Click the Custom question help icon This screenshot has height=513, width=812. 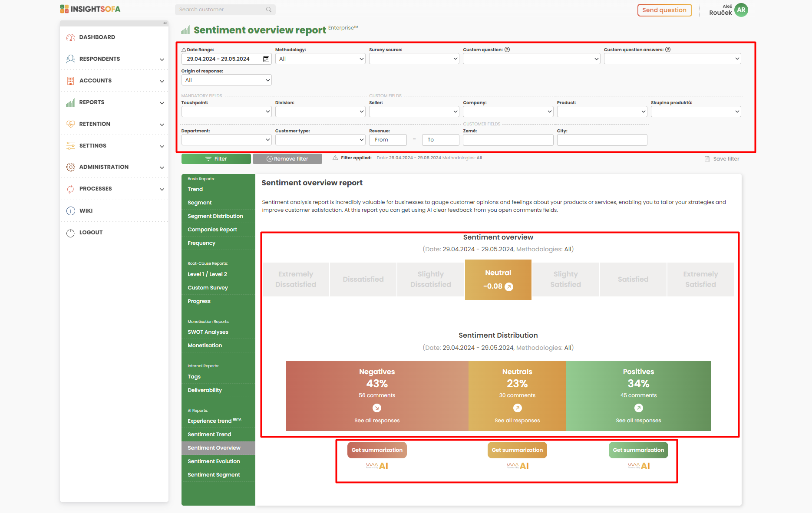507,49
